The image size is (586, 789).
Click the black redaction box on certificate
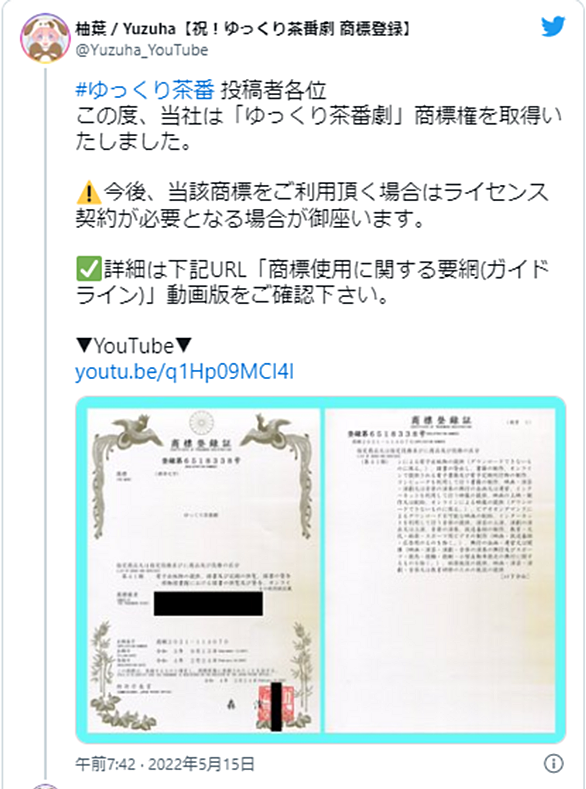pos(208,603)
